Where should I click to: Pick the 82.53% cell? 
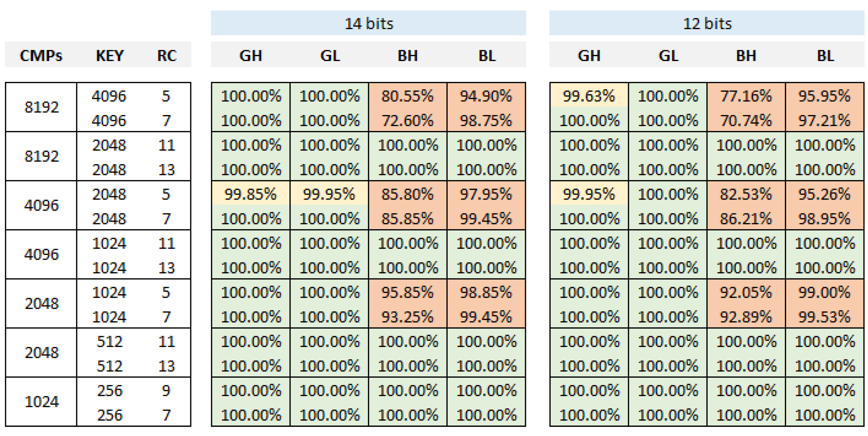(x=746, y=194)
